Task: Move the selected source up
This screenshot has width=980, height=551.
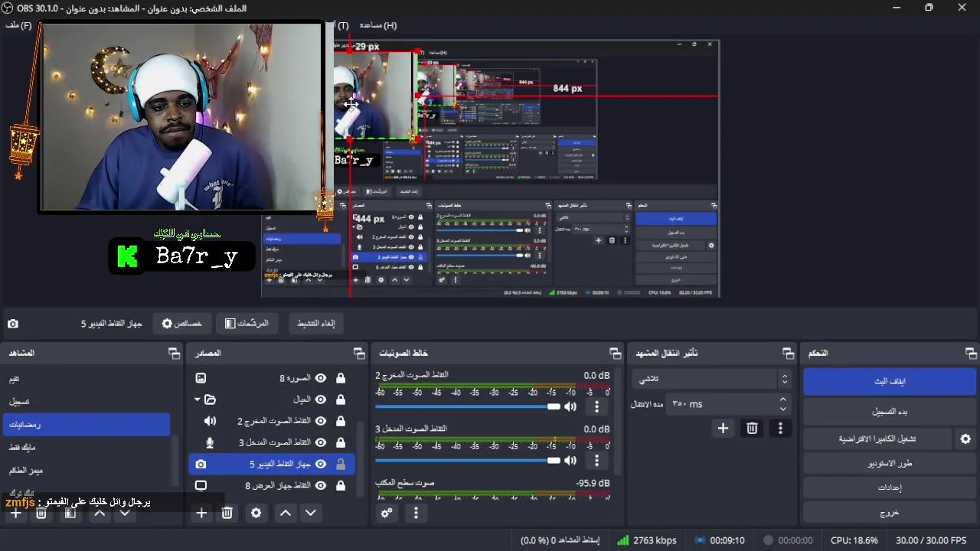Action: pos(286,513)
